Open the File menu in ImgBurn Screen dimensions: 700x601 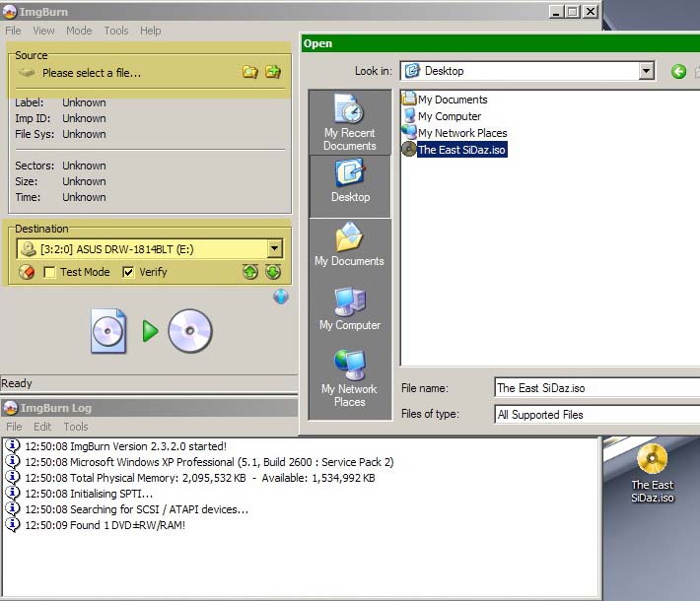point(13,31)
